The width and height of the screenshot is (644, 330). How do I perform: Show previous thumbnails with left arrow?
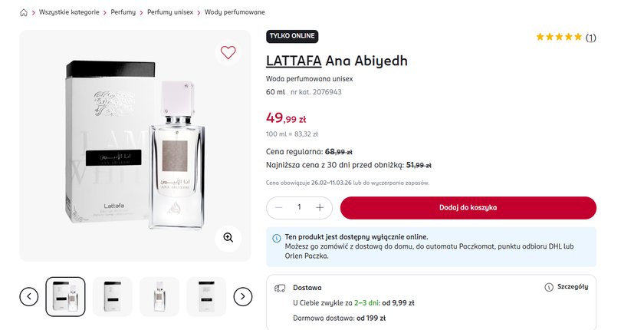(29, 296)
